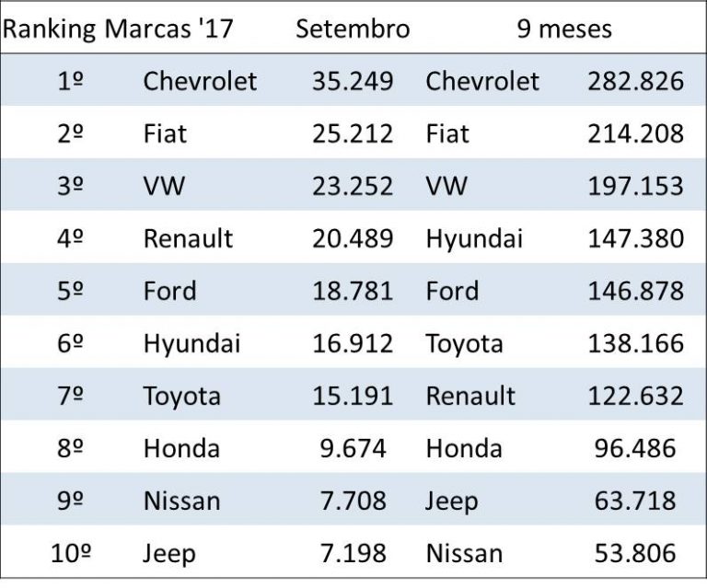
Task: Click the value 25.212
Action: (x=352, y=133)
